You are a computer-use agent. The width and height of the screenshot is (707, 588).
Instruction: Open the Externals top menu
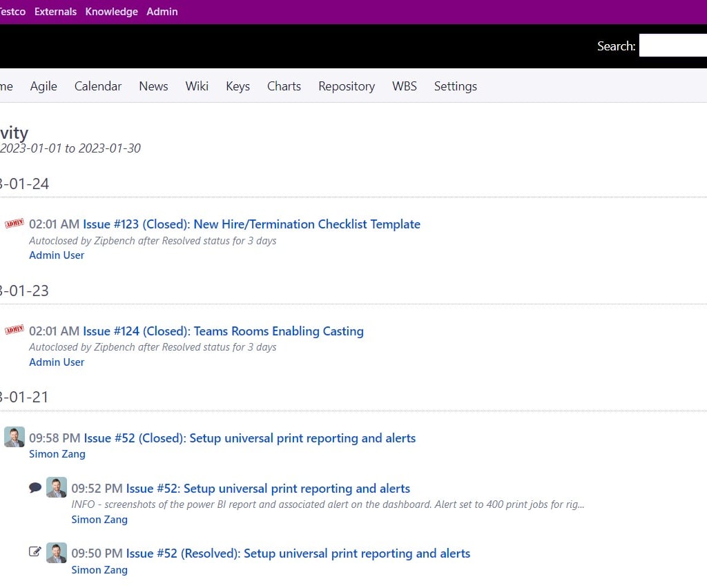point(55,12)
